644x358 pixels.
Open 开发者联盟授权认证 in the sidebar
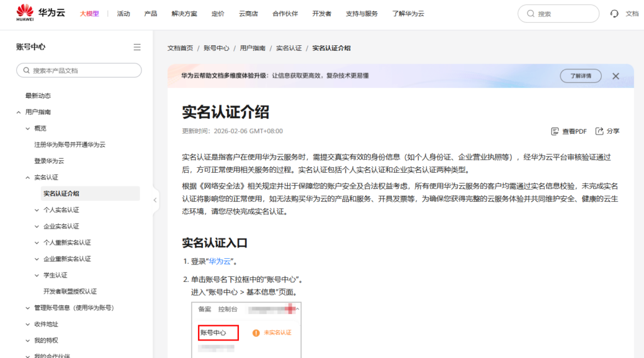point(70,291)
